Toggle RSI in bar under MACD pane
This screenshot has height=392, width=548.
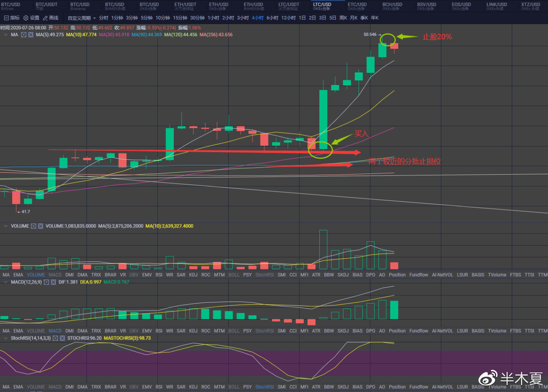[x=159, y=331]
